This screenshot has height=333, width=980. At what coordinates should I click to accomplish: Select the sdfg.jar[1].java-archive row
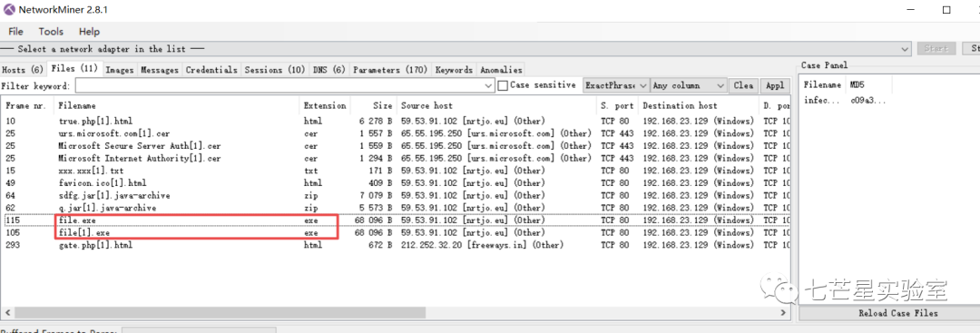(x=396, y=196)
